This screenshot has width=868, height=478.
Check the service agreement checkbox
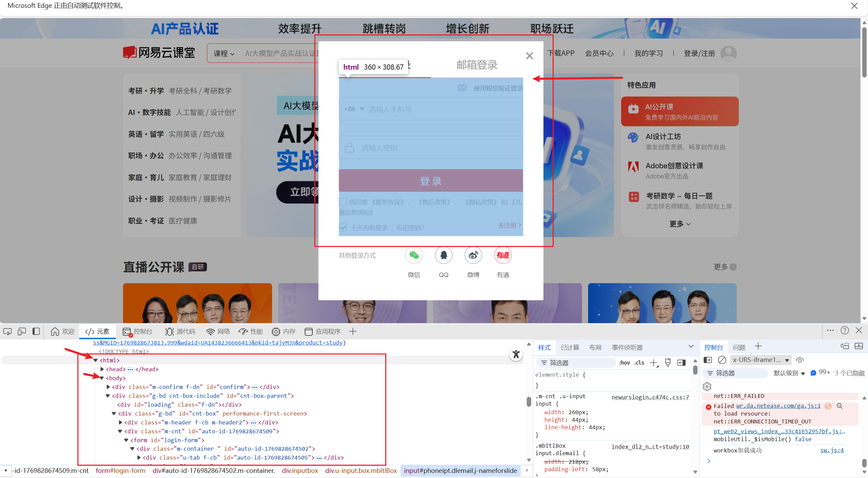[343, 202]
